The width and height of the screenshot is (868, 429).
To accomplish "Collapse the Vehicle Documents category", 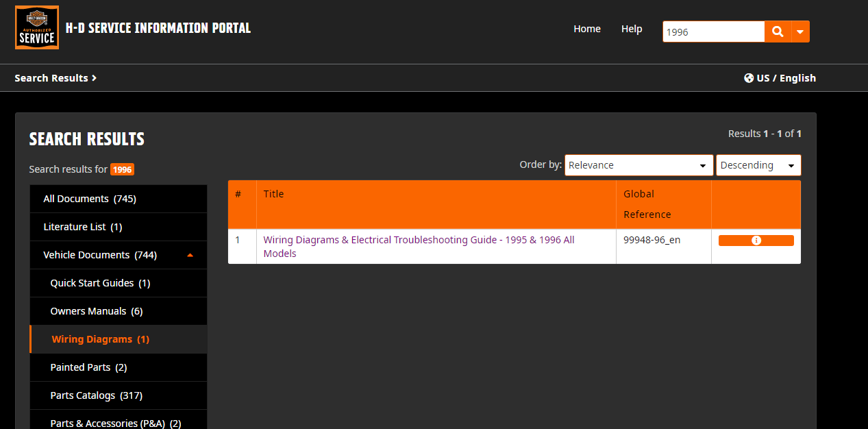I will tap(190, 255).
